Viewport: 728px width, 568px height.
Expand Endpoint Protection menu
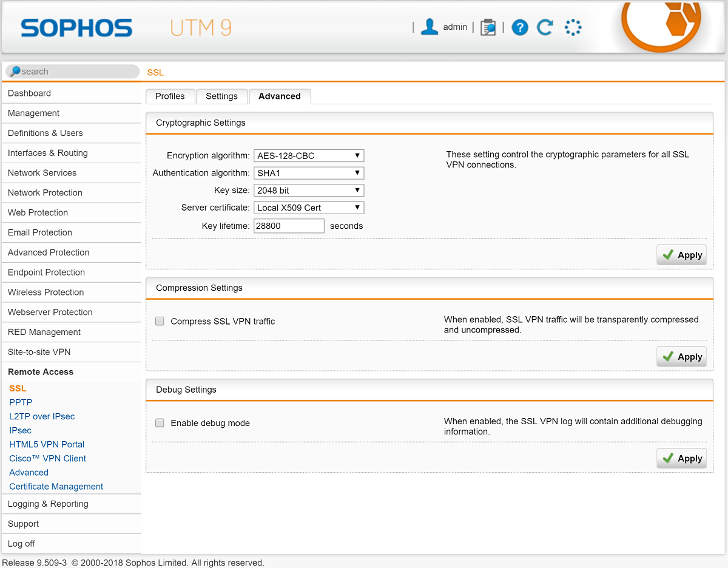point(72,272)
